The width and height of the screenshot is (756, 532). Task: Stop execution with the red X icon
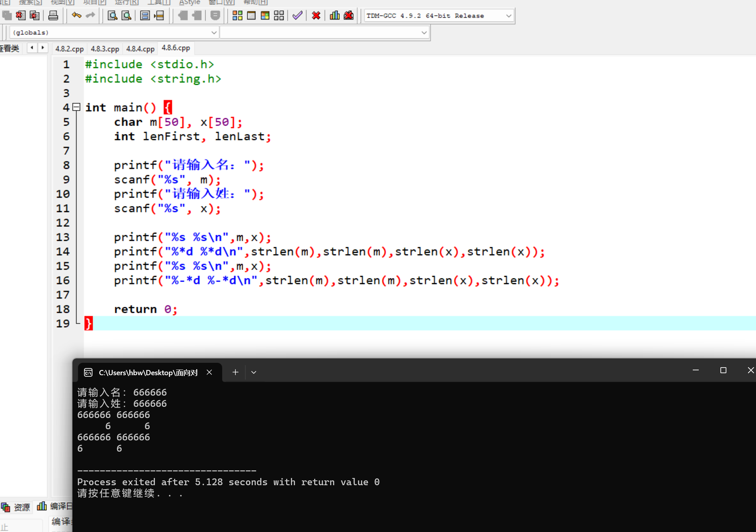pos(316,16)
